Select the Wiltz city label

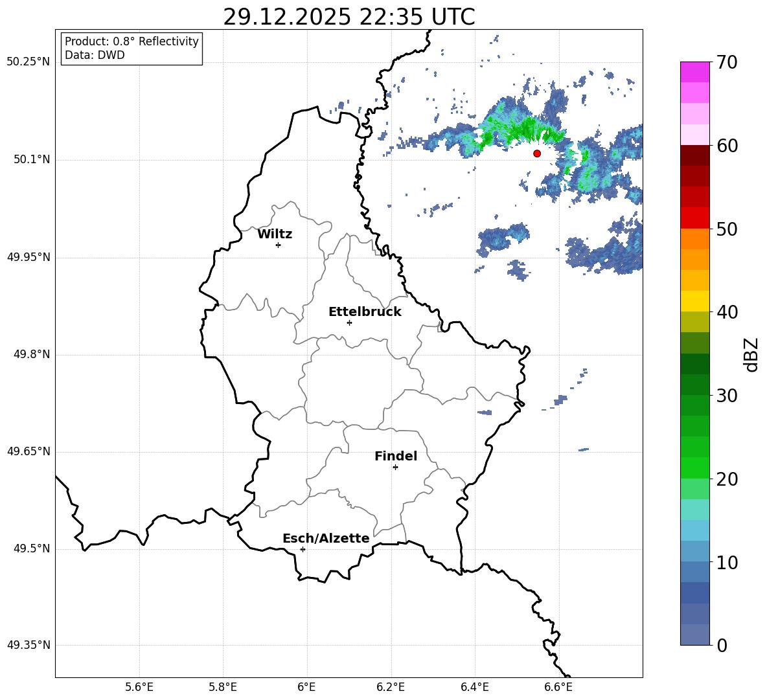click(x=275, y=234)
